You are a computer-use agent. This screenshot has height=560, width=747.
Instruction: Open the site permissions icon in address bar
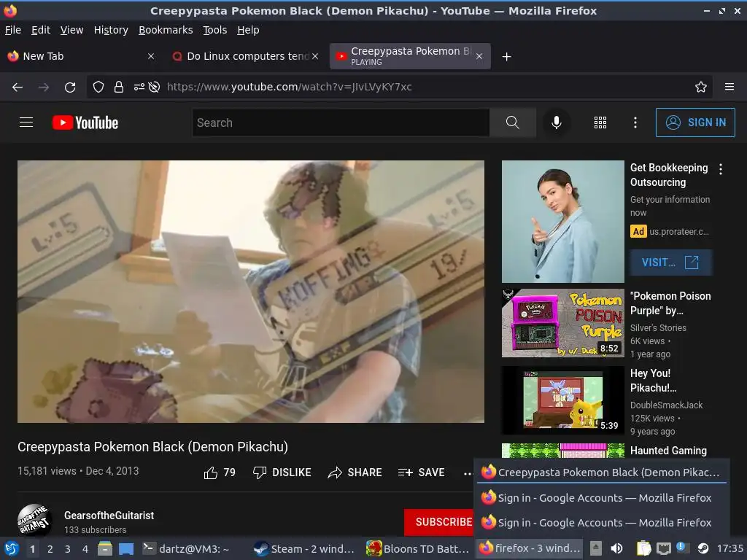tap(139, 87)
